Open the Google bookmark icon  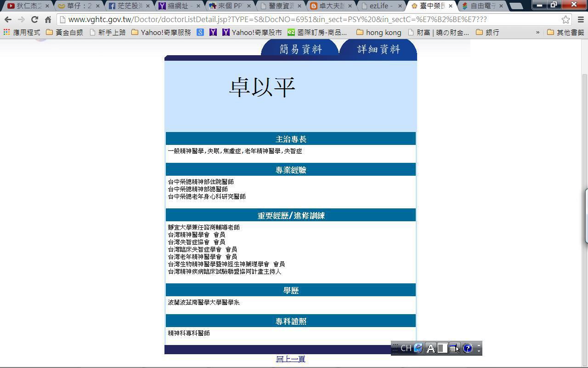pos(200,32)
